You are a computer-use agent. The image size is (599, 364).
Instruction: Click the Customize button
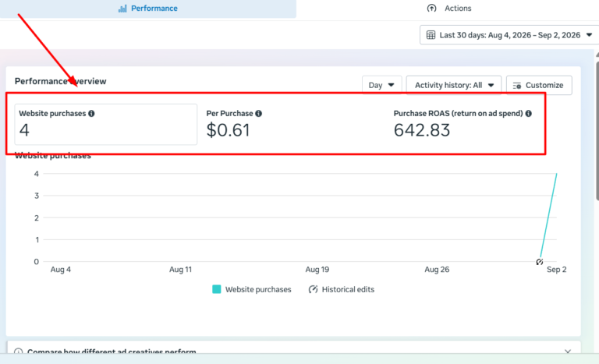pos(539,85)
